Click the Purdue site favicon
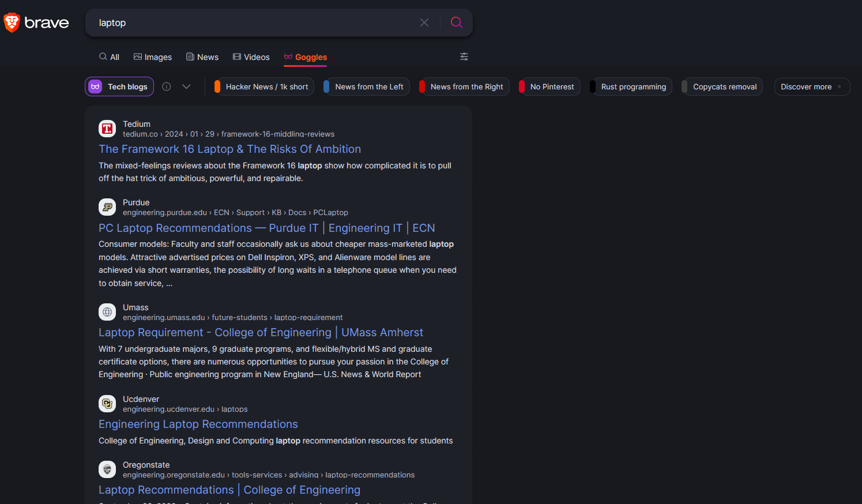862x504 pixels. point(107,207)
